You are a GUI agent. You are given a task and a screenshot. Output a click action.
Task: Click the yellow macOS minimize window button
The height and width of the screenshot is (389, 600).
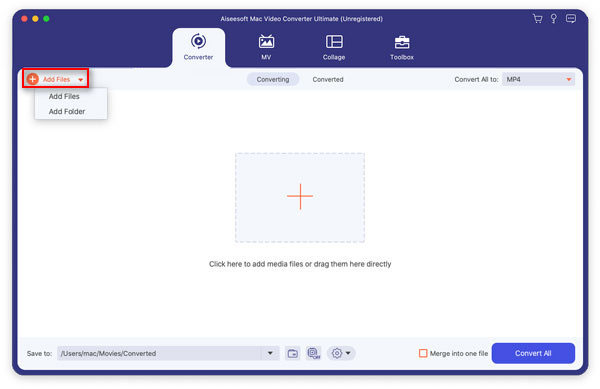pyautogui.click(x=35, y=18)
